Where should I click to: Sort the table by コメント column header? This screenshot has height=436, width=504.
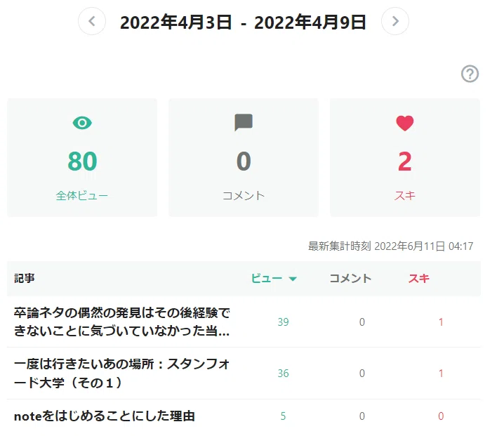350,279
